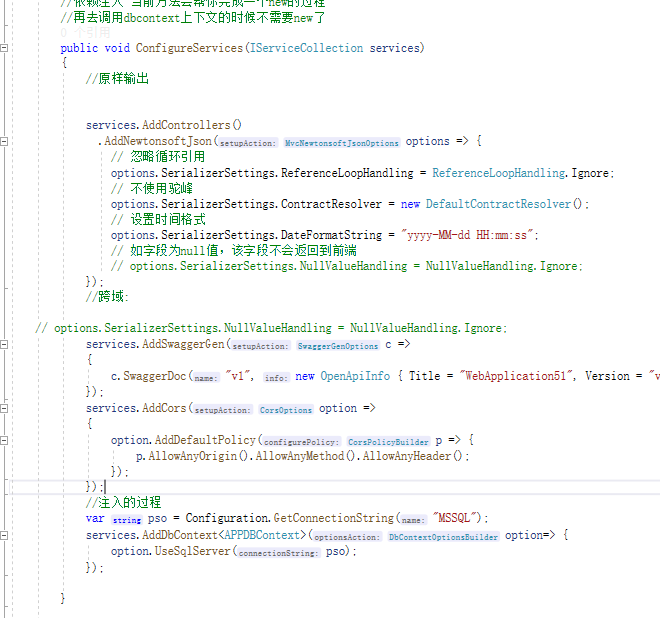Click the 'var' keyword before pso
The image size is (660, 618).
(95, 518)
